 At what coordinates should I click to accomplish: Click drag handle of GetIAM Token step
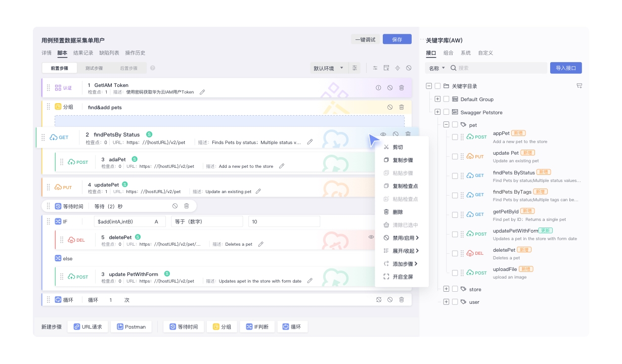tap(49, 87)
